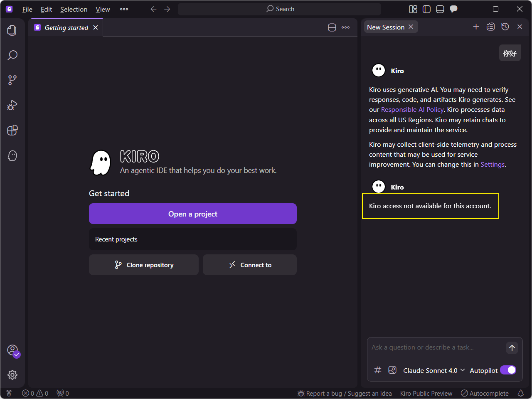Open the File menu

[27, 9]
